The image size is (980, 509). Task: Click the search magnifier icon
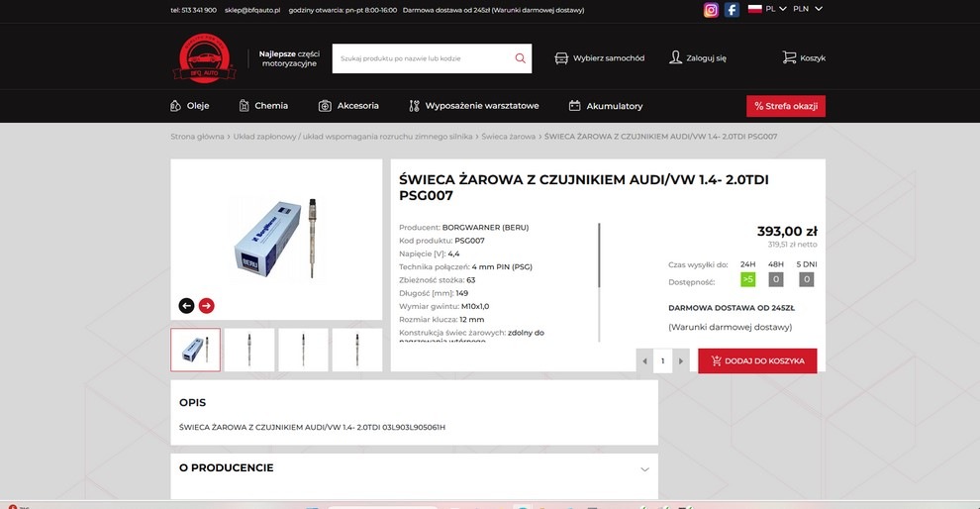coord(520,58)
